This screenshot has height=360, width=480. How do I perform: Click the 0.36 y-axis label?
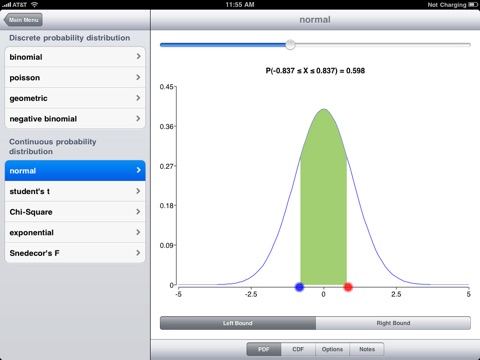166,126
